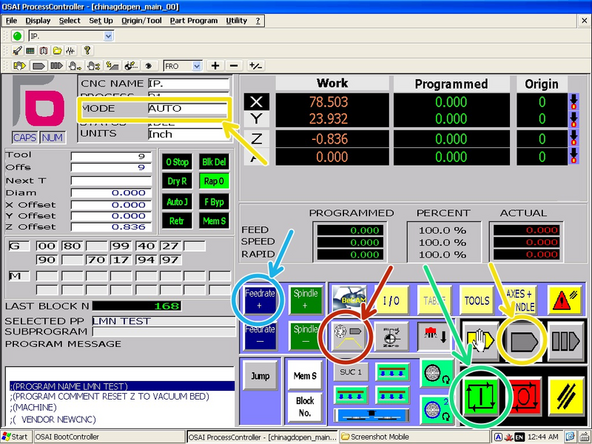This screenshot has width=592, height=444.
Task: Click the white Mem S button
Action: [x=305, y=375]
